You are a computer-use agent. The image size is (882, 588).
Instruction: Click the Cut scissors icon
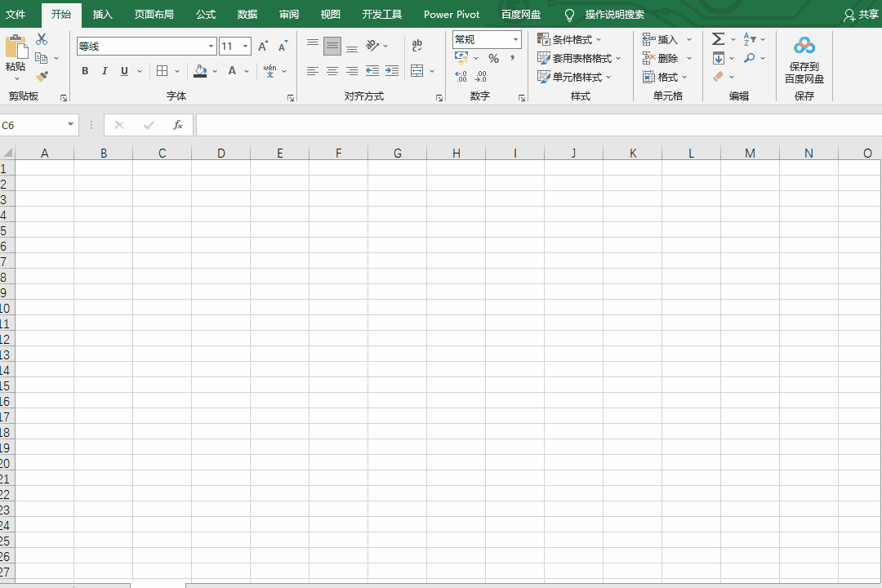pyautogui.click(x=42, y=39)
